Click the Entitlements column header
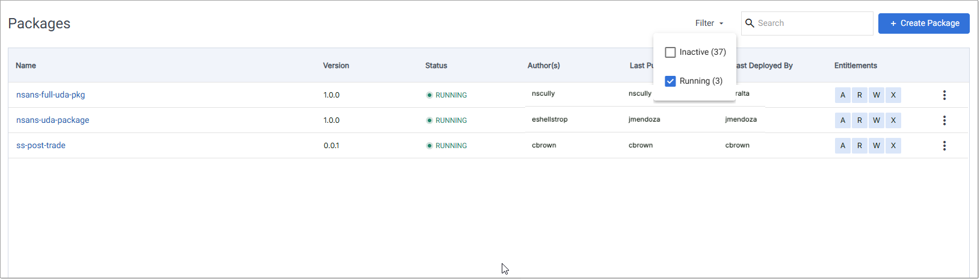The height and width of the screenshot is (280, 980). point(855,66)
